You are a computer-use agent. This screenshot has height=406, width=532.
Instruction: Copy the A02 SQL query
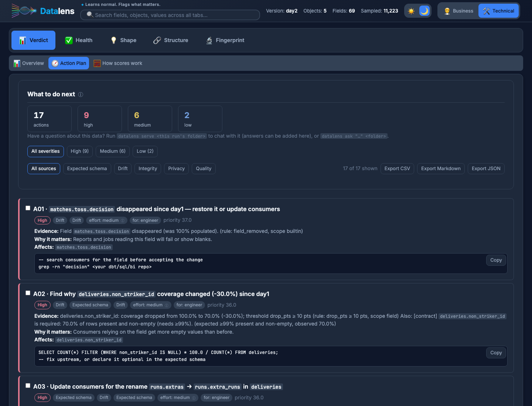click(x=496, y=353)
